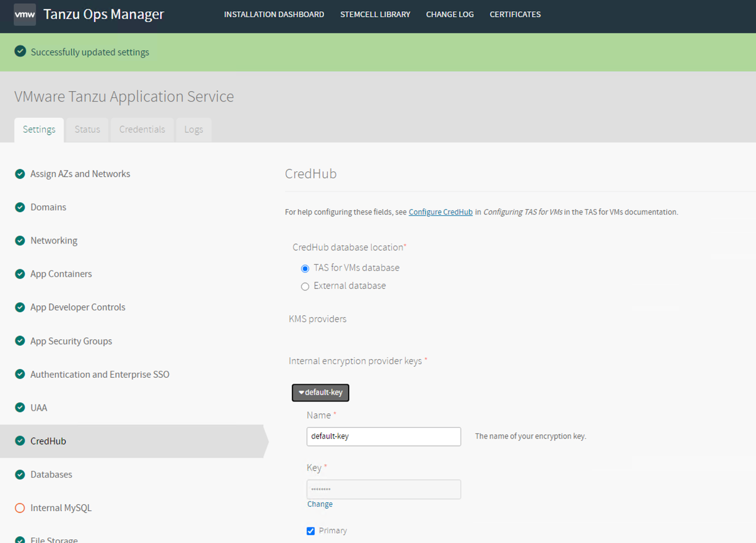The image size is (756, 543).
Task: Click the check icon beside Databases
Action: [20, 475]
